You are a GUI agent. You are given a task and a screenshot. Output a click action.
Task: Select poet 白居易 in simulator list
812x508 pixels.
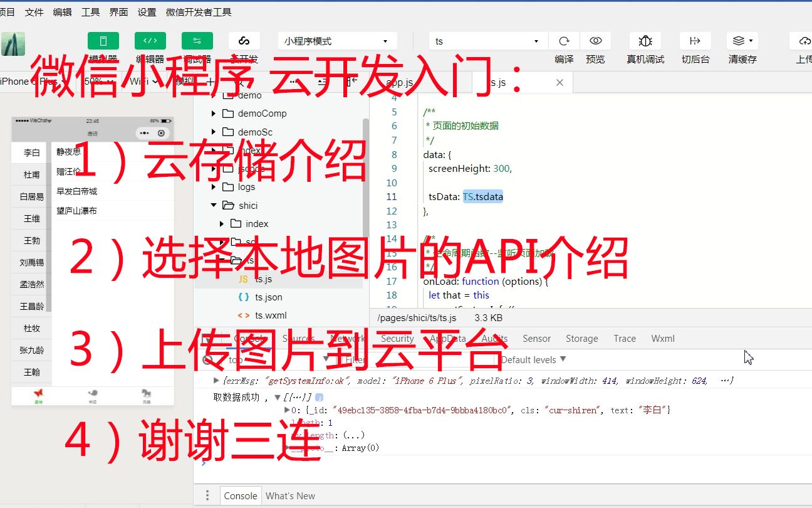click(x=32, y=196)
